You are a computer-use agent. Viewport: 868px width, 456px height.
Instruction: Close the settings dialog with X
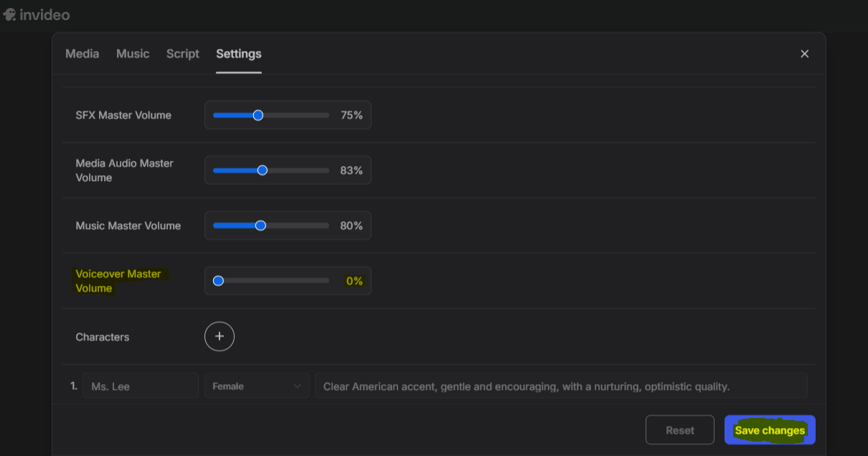click(804, 54)
